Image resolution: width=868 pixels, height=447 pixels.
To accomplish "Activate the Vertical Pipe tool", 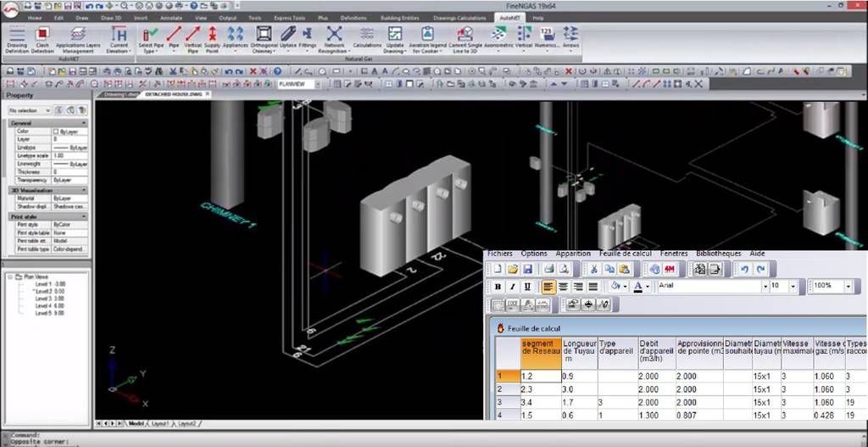I will [193, 39].
